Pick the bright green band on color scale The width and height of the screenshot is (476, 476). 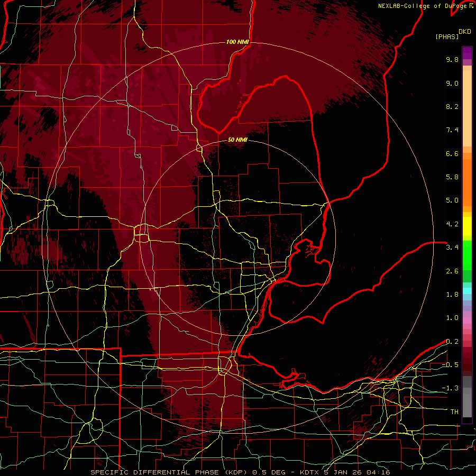click(467, 255)
